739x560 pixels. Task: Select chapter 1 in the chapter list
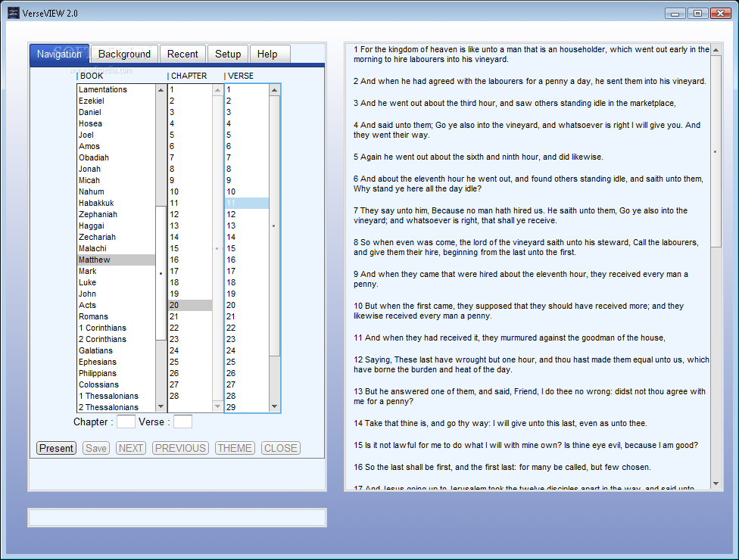[190, 89]
